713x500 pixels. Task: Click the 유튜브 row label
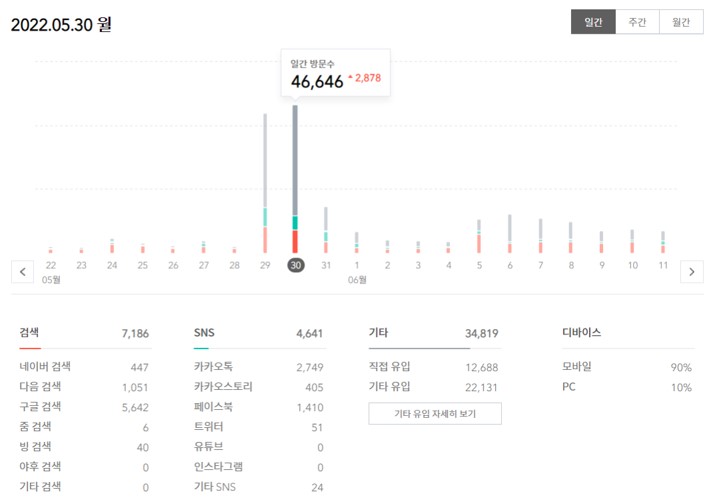coord(209,446)
